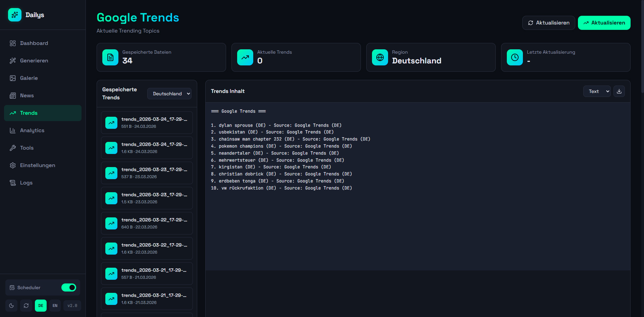The height and width of the screenshot is (317, 644).
Task: Disable the Scheduler toggle switch
Action: click(69, 287)
